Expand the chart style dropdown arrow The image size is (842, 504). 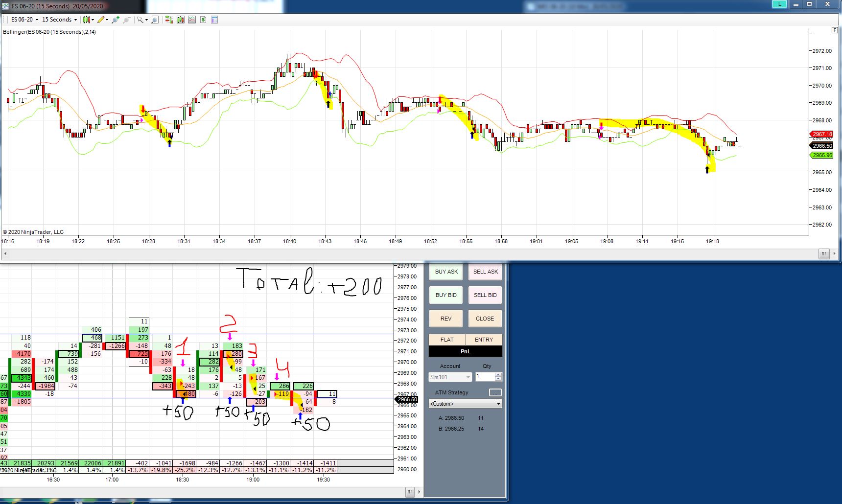(x=93, y=20)
